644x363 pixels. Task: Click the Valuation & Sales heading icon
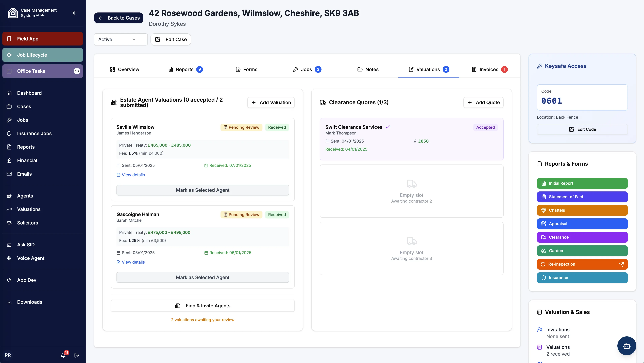pos(539,312)
